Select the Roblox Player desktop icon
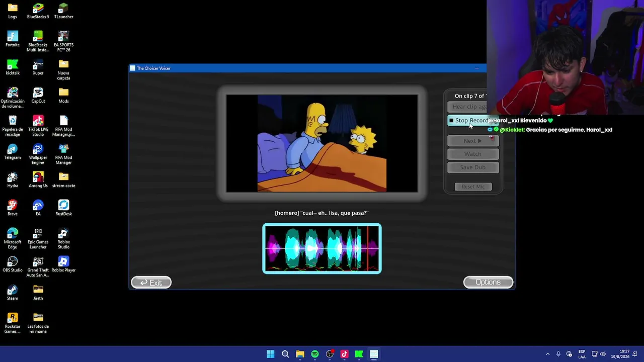 (x=63, y=264)
